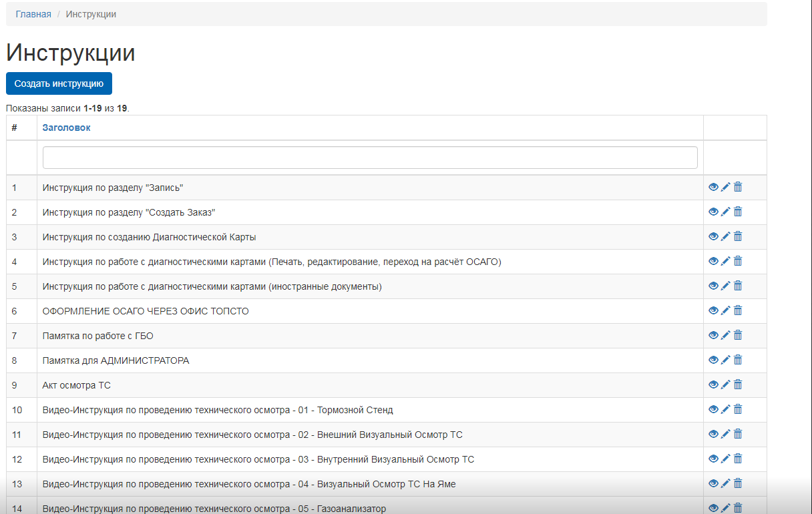View the instruction "Запись" via eye icon

point(713,187)
